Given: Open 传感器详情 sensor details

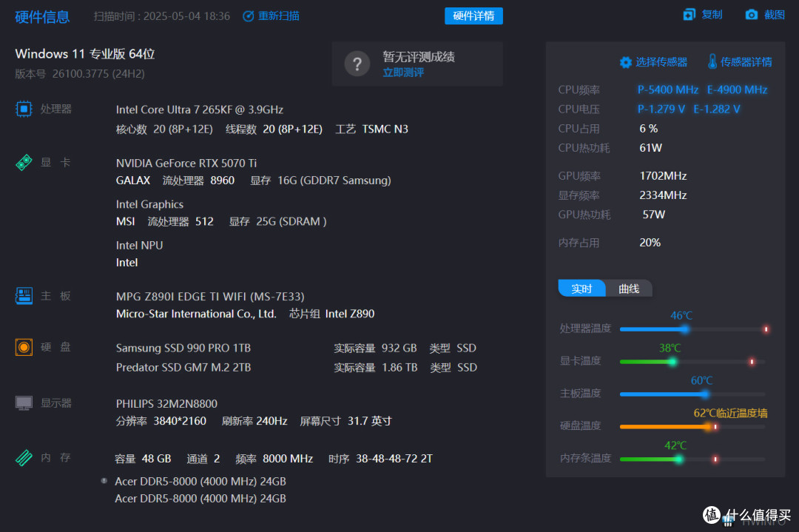Looking at the screenshot, I should click(746, 62).
